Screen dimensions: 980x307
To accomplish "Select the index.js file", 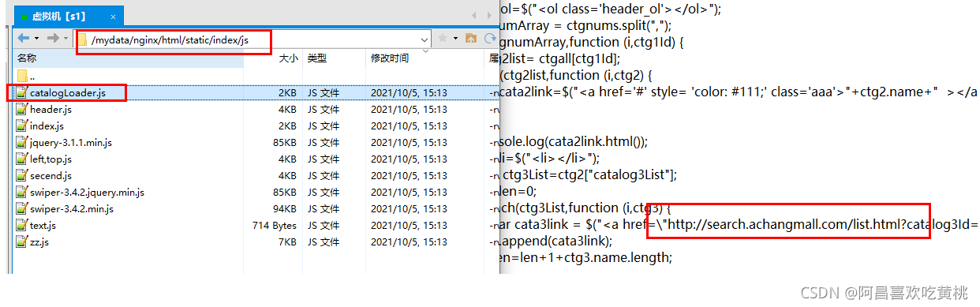I will tap(47, 126).
